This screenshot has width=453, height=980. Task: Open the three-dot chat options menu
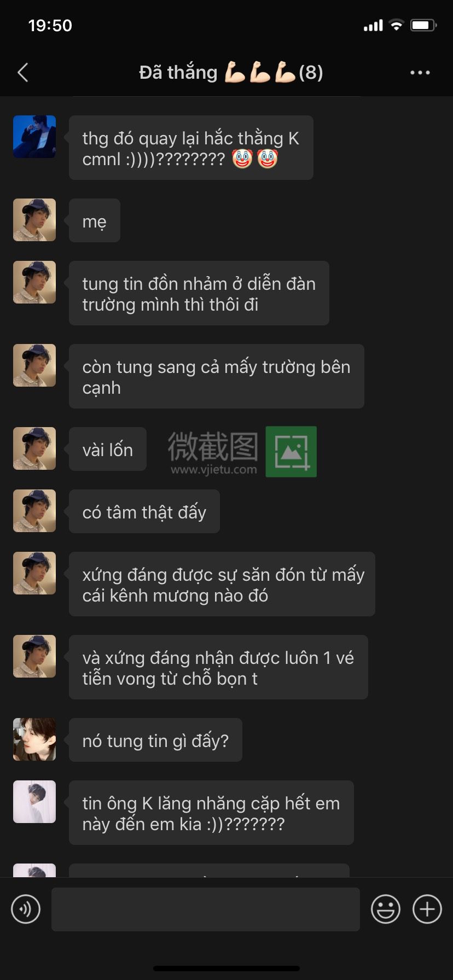click(x=420, y=72)
